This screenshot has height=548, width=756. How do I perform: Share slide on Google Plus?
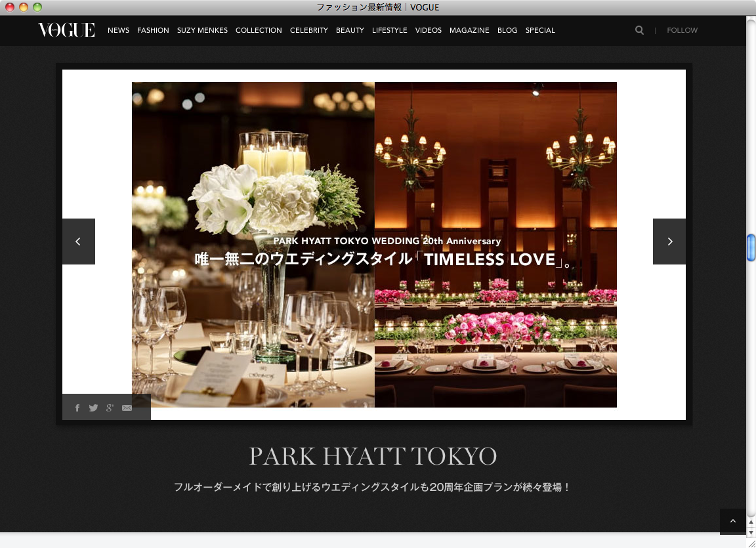[x=110, y=408]
